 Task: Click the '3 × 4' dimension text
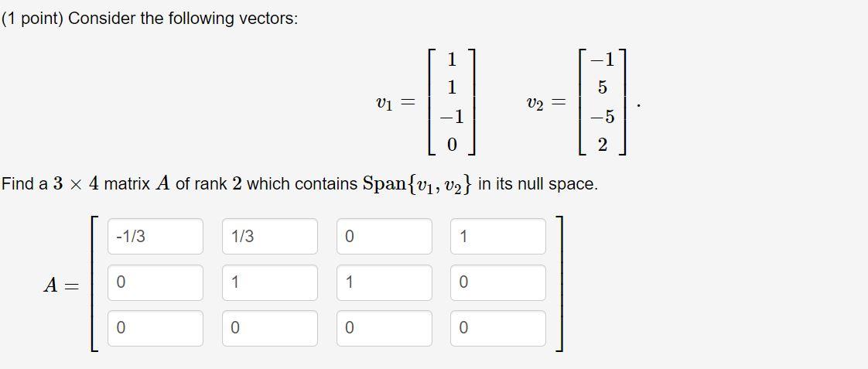coord(77,184)
